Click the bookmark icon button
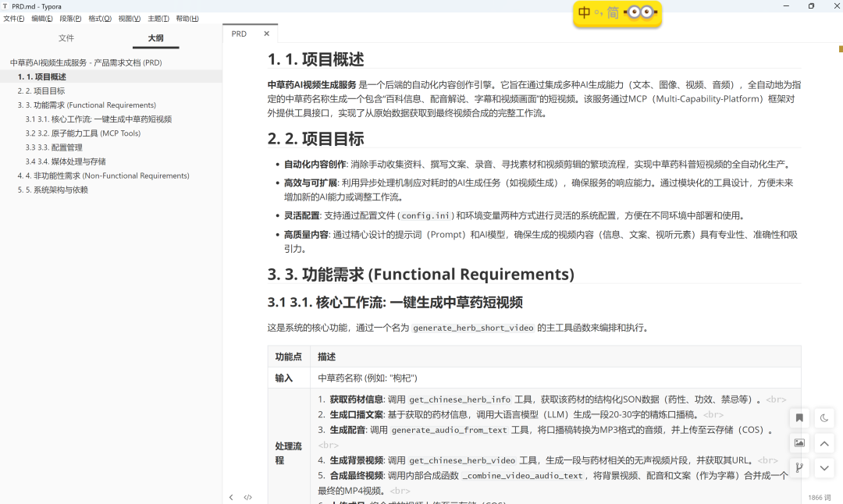Viewport: 843px width, 504px height. click(799, 418)
